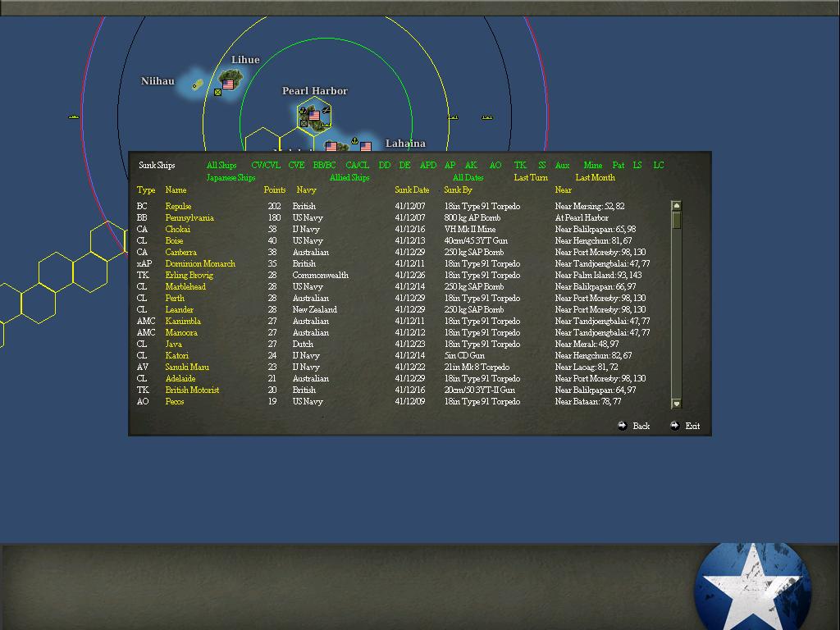Sort by Sunk By column header
Screen dimensions: 840x630
click(x=458, y=189)
